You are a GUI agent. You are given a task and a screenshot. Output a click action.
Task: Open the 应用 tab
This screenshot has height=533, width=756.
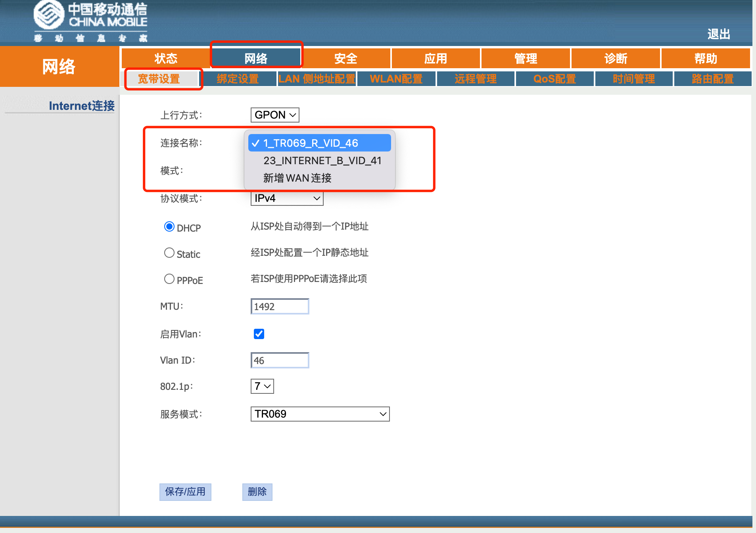click(436, 59)
